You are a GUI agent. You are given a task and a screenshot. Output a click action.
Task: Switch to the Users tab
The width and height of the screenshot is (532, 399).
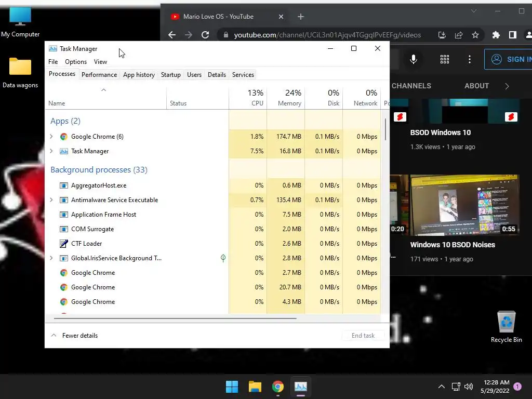click(194, 75)
